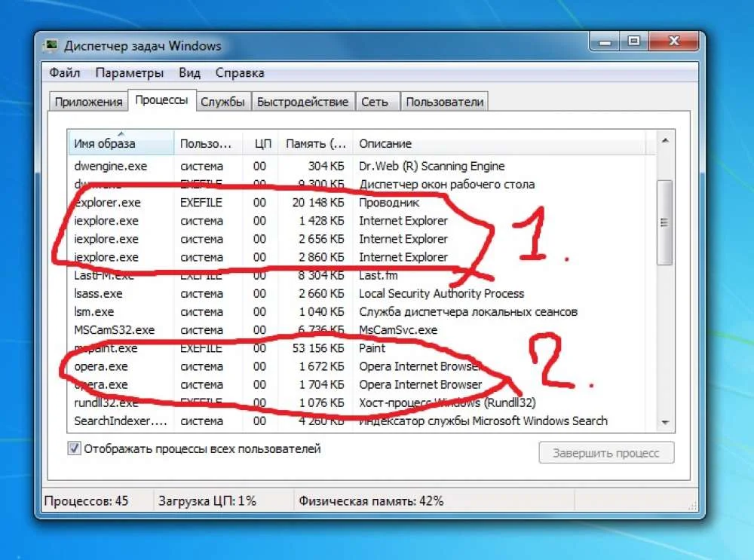The height and width of the screenshot is (560, 754).
Task: Select opera.exe row with 1 704 КБ
Action: click(x=362, y=384)
